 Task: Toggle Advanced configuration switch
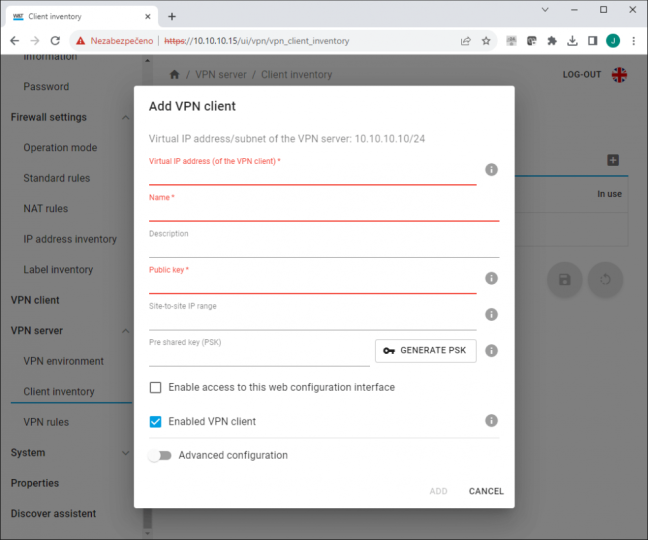(x=160, y=455)
